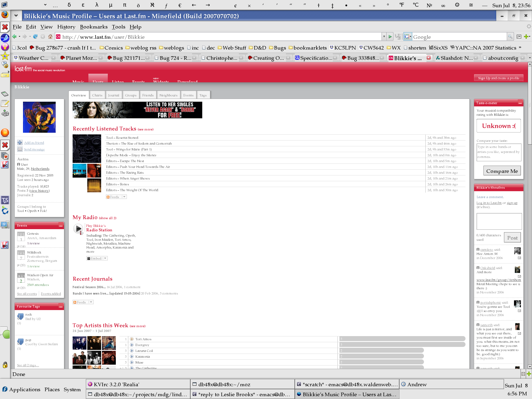Go back using the browser Back arrow
Screen dimensions: 532x399
point(14,37)
